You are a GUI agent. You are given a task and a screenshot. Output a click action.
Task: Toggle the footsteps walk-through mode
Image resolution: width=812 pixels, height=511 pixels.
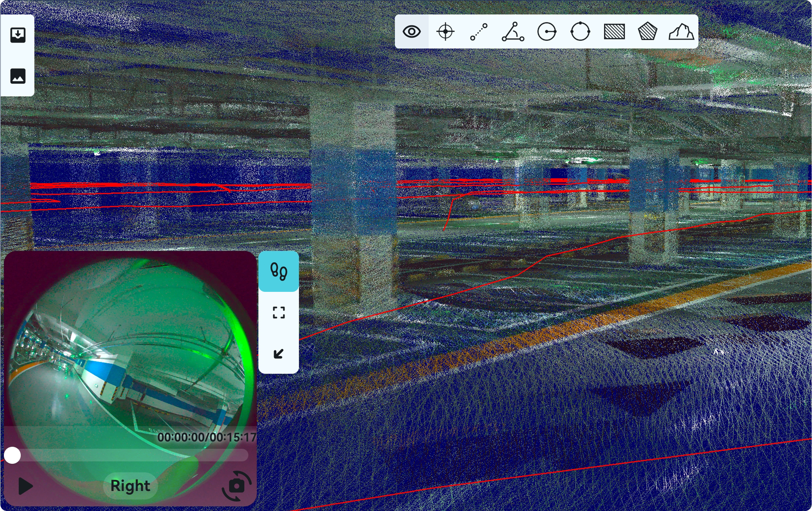click(x=279, y=271)
